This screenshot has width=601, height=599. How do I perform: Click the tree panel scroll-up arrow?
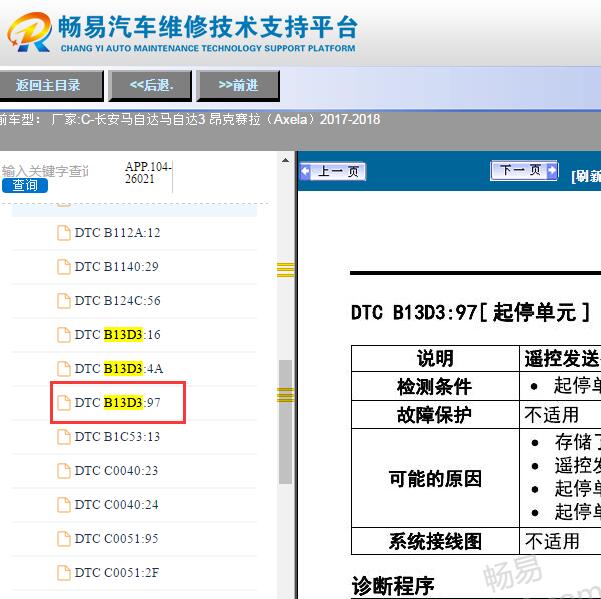[x=286, y=161]
